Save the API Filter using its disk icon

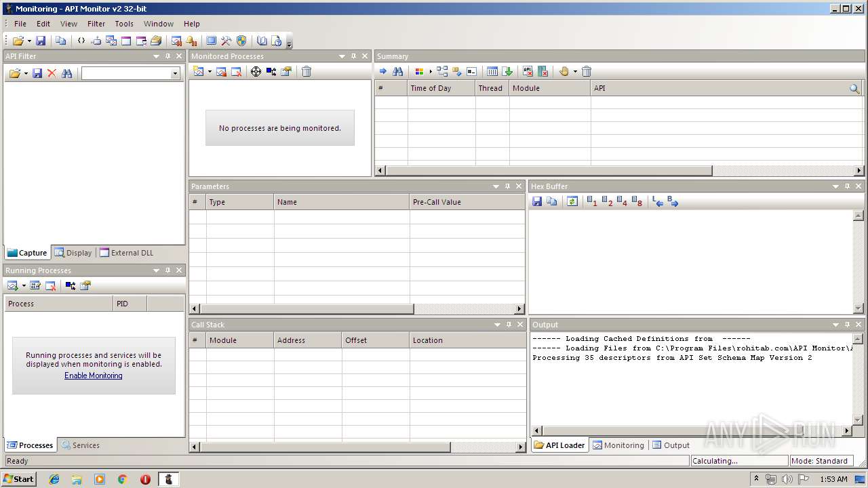[37, 73]
